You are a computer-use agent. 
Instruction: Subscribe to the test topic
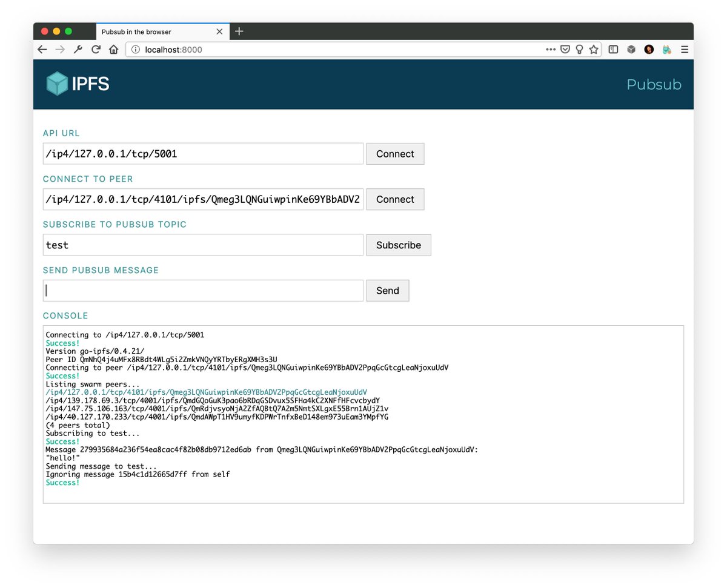tap(399, 245)
